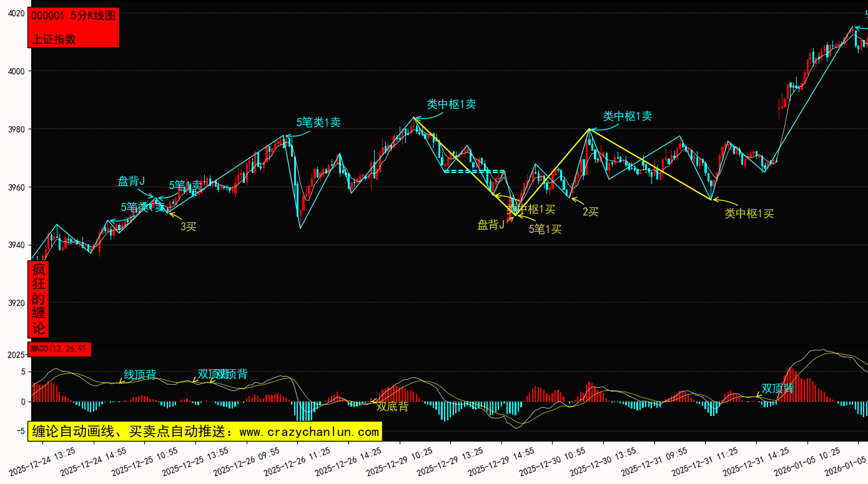Open the MACD(12,26,9) indicator label

[60, 348]
